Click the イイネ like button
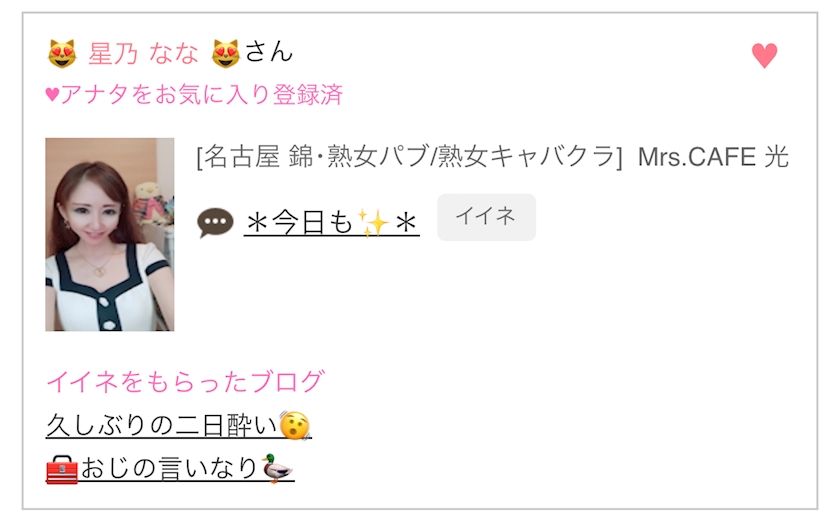Screen dimensions: 840x513 tap(486, 217)
